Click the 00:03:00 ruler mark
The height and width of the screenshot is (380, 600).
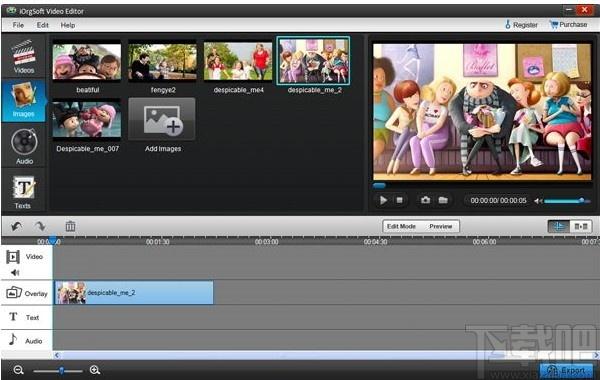point(267,242)
